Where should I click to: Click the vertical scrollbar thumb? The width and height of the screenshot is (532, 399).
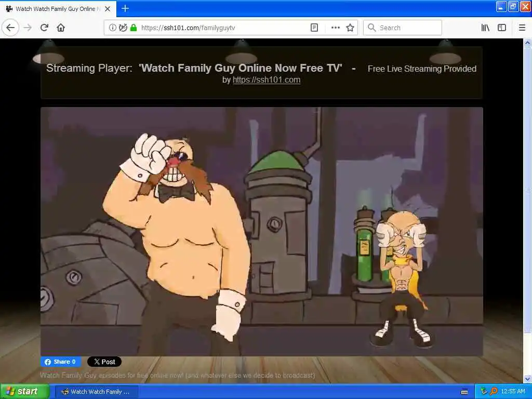[x=527, y=190]
